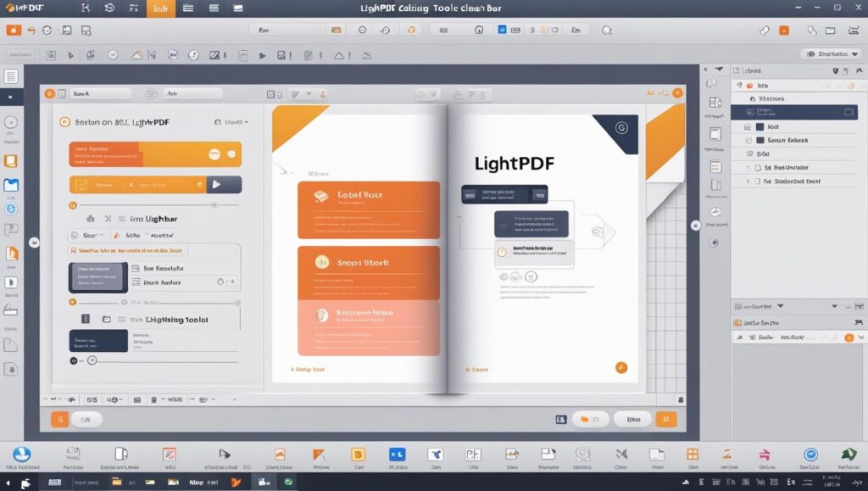Click the blue cloud icon in the bottom toolbar
Viewport: 868px width, 491px height.
tap(22, 455)
